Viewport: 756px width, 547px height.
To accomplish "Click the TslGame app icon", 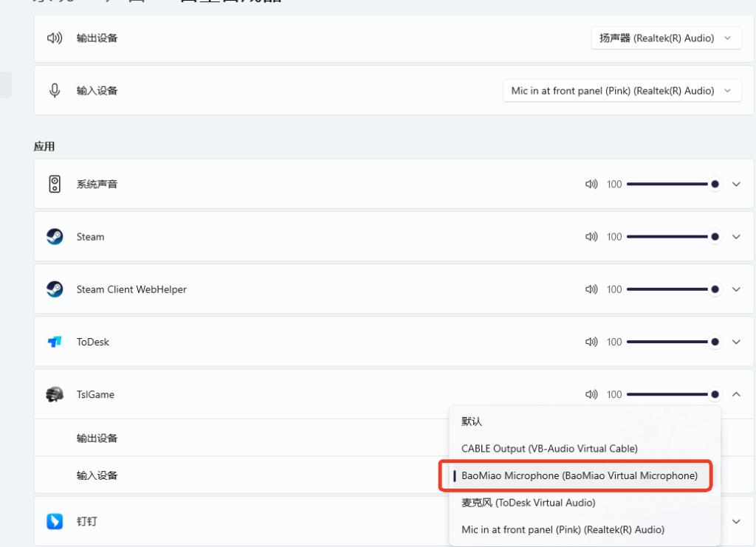I will (x=55, y=394).
